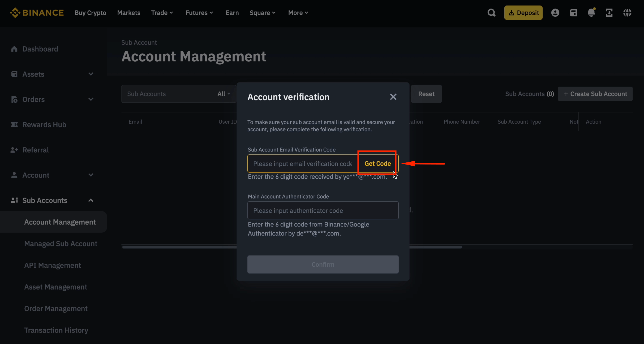Open the Trade menu
Viewport: 644px width, 344px height.
(x=162, y=13)
